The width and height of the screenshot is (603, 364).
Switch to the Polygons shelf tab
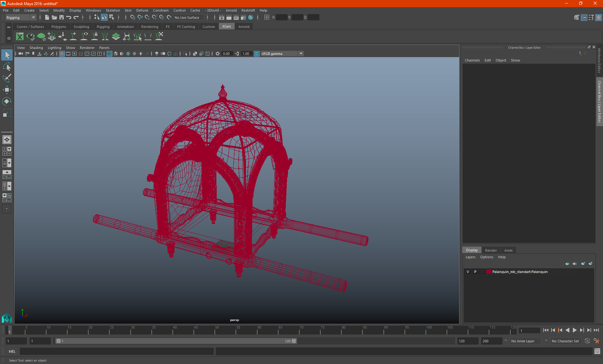point(59,27)
